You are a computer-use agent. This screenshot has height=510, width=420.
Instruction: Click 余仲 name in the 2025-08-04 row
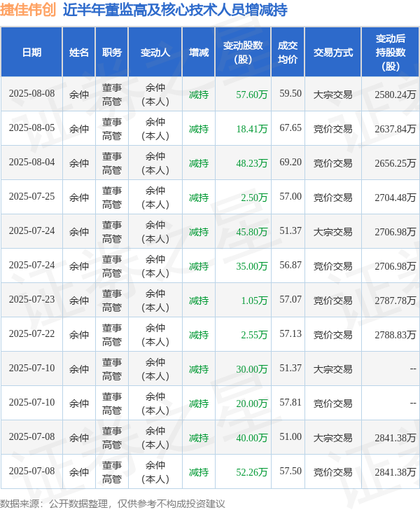[x=78, y=163]
